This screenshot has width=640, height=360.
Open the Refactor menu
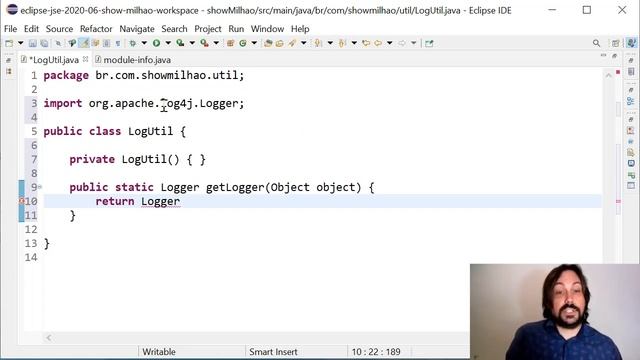pyautogui.click(x=96, y=29)
